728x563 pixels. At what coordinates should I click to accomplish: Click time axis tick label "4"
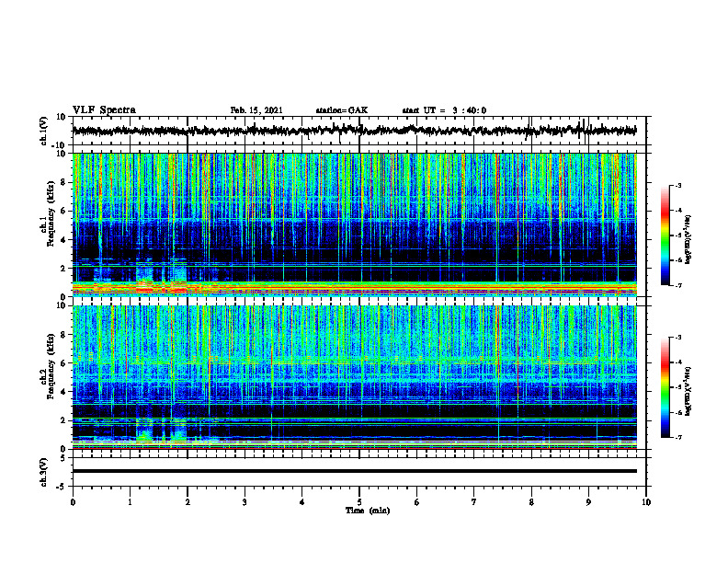click(302, 502)
